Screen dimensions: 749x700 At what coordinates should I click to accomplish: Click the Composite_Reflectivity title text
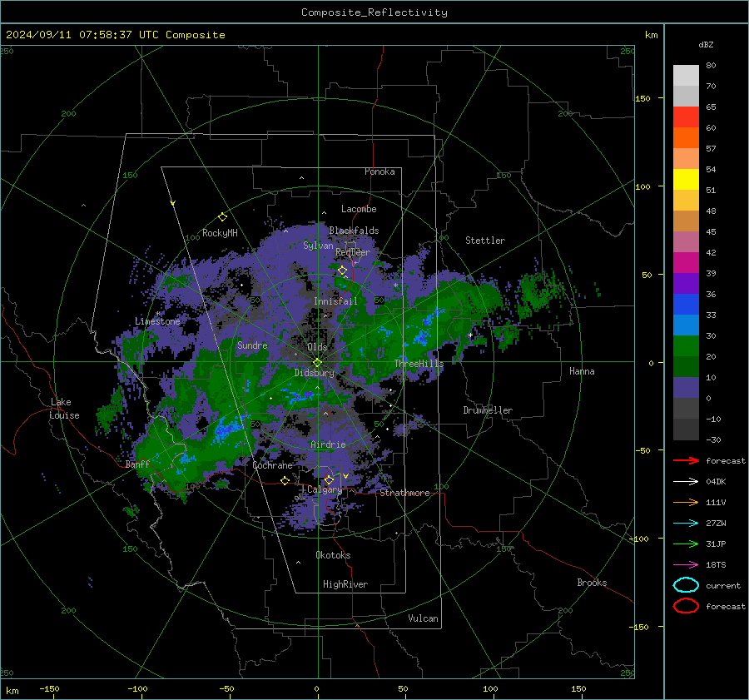pos(374,12)
